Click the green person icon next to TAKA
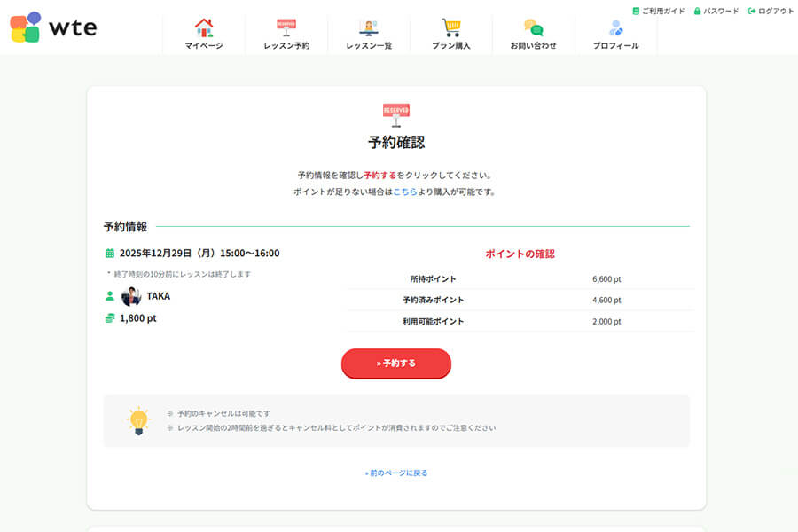Image resolution: width=798 pixels, height=532 pixels. 108,297
